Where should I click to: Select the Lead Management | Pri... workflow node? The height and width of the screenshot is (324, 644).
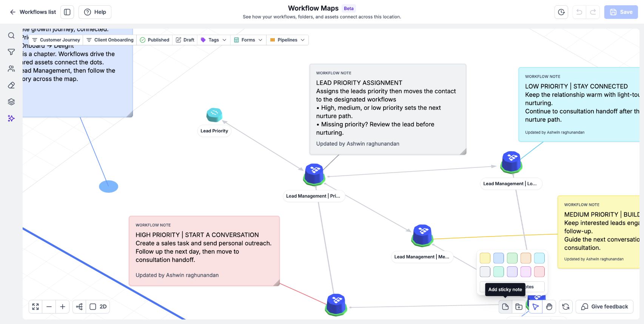[x=314, y=175]
